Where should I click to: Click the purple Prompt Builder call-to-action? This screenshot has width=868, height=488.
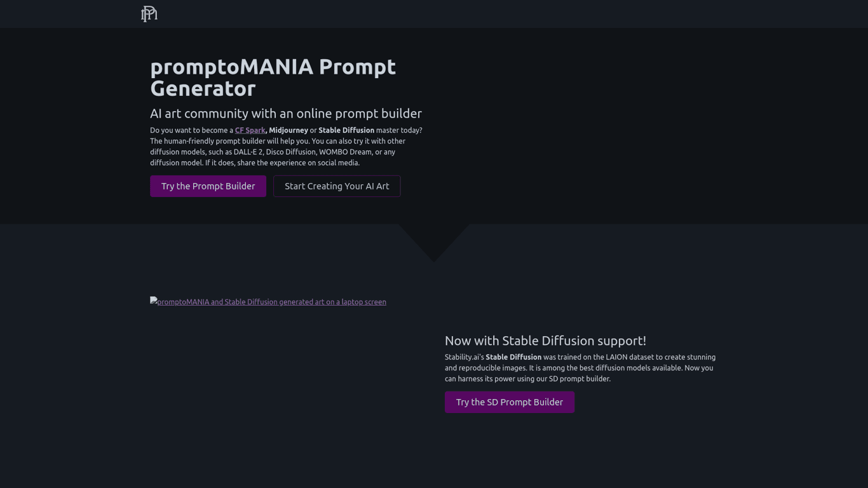coord(208,186)
